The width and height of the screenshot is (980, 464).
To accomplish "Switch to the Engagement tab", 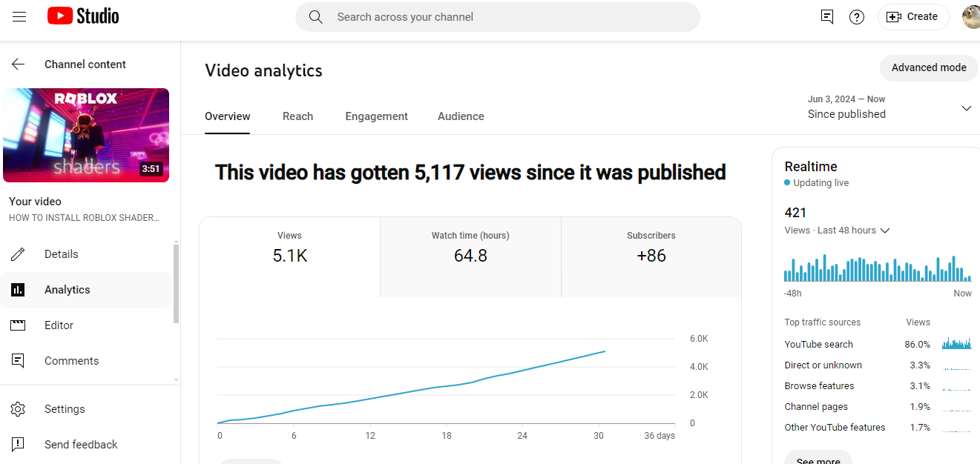I will pos(376,116).
